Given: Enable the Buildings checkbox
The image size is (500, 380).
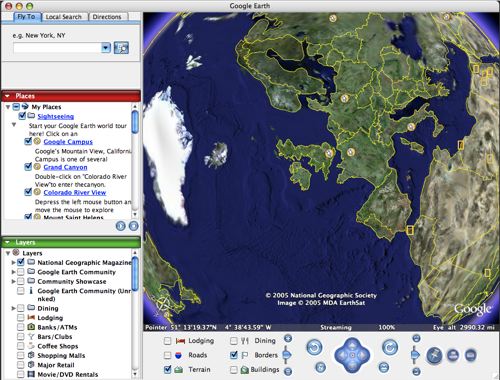Looking at the screenshot, I should [x=234, y=369].
